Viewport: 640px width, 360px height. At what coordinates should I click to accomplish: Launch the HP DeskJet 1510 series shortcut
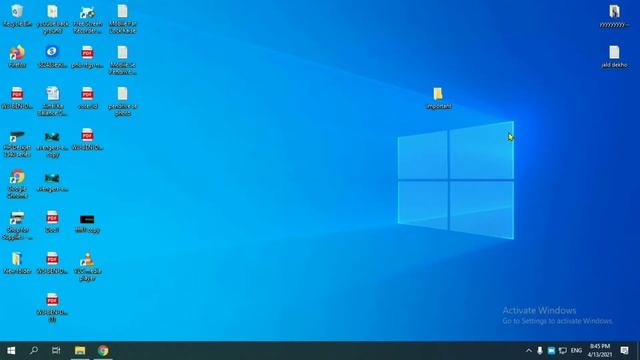click(17, 143)
